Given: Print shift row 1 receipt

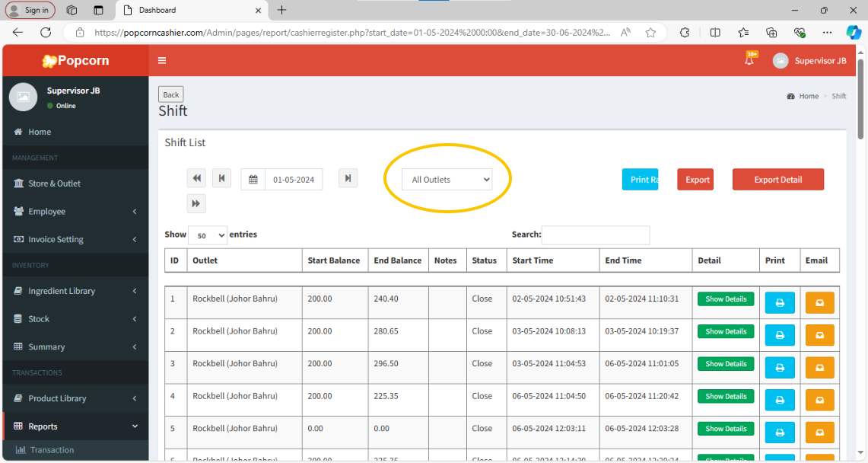Looking at the screenshot, I should point(780,303).
